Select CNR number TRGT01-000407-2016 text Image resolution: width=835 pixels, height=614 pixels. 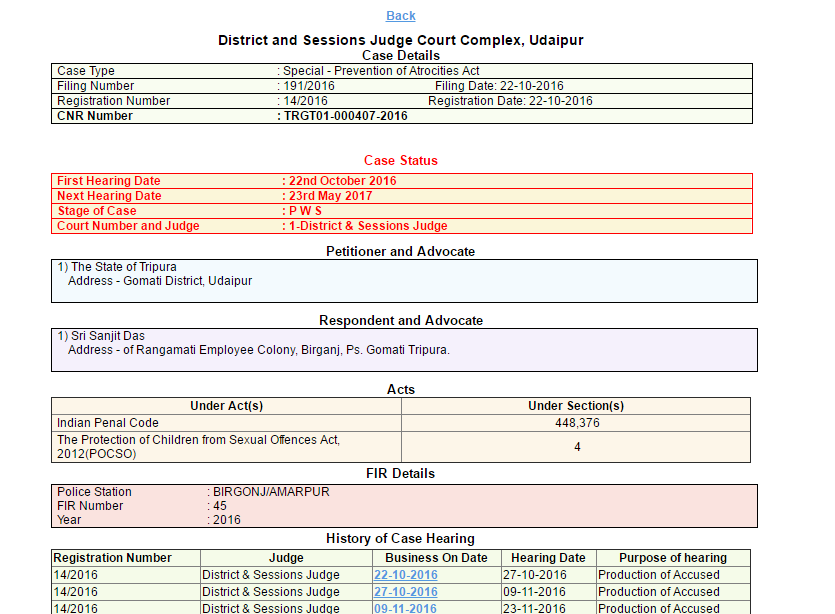pyautogui.click(x=346, y=116)
